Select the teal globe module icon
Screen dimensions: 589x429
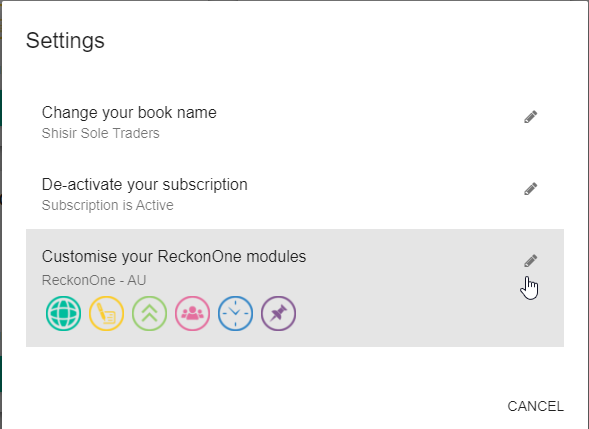tap(63, 314)
